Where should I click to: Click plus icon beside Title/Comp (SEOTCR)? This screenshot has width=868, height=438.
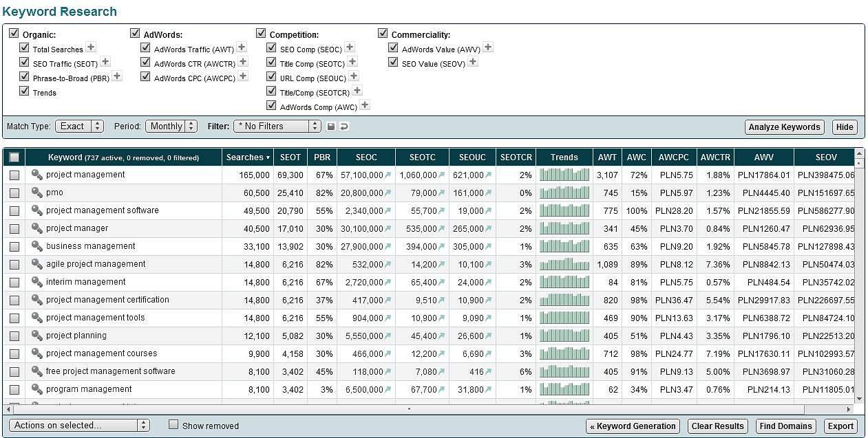(x=357, y=91)
